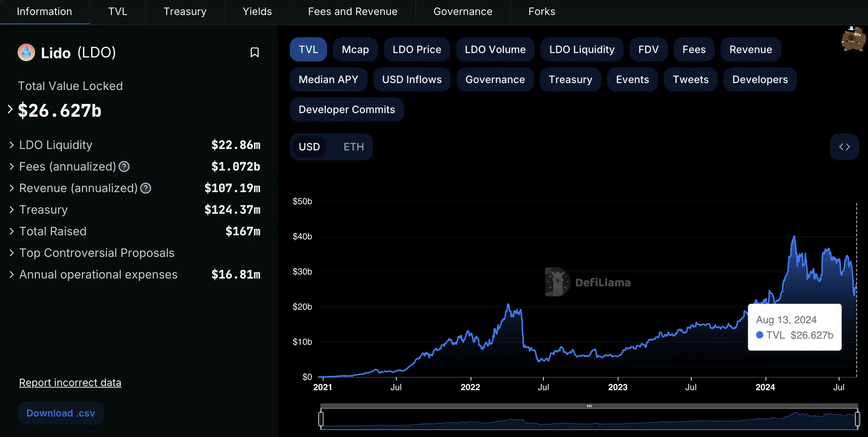The height and width of the screenshot is (437, 868).
Task: Click the Lido logo icon
Action: [x=26, y=52]
